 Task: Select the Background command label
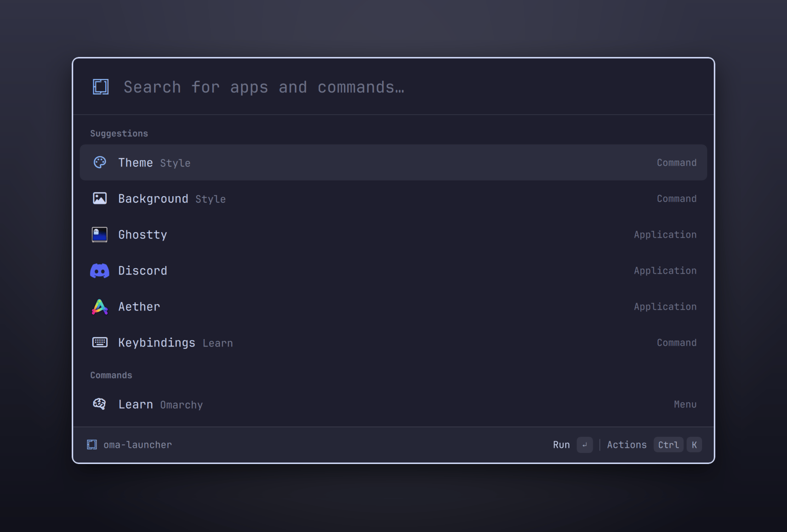153,198
